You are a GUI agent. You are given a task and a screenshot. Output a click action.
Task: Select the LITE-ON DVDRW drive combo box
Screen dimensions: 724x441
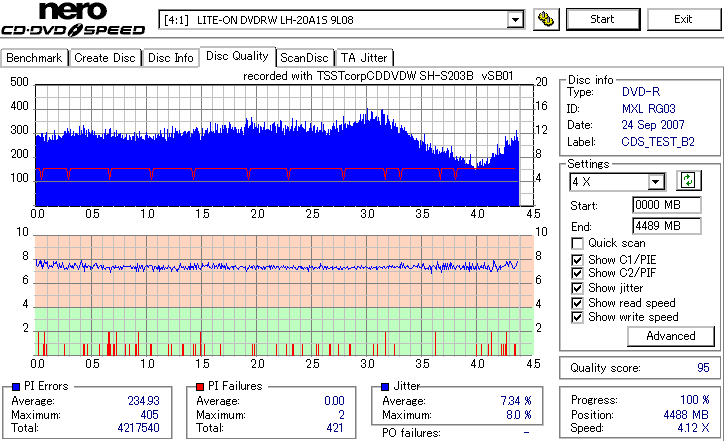[x=341, y=20]
